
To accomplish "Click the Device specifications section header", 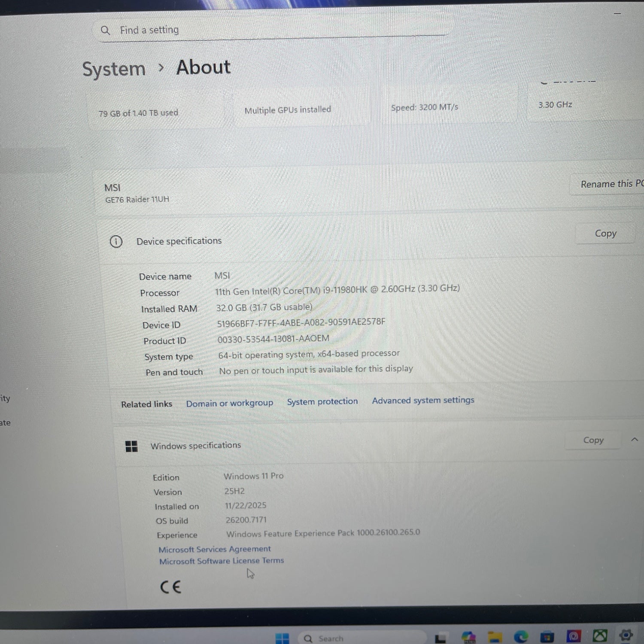I will (179, 241).
